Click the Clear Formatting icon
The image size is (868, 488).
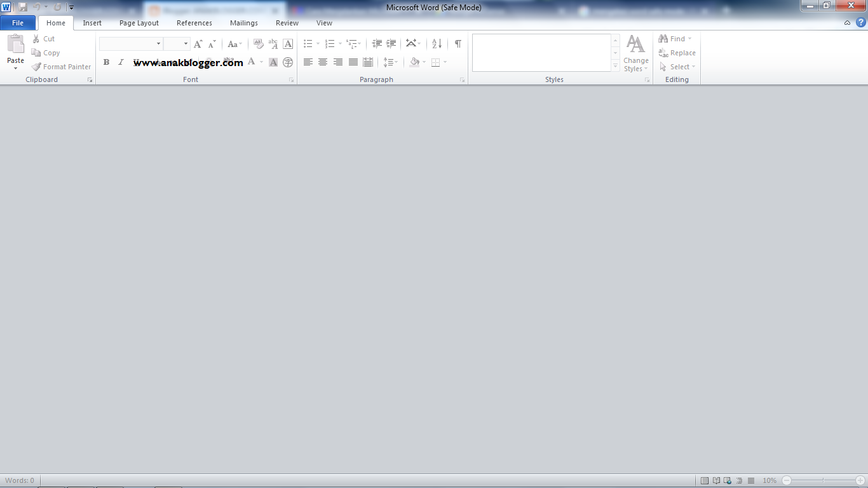(x=259, y=43)
